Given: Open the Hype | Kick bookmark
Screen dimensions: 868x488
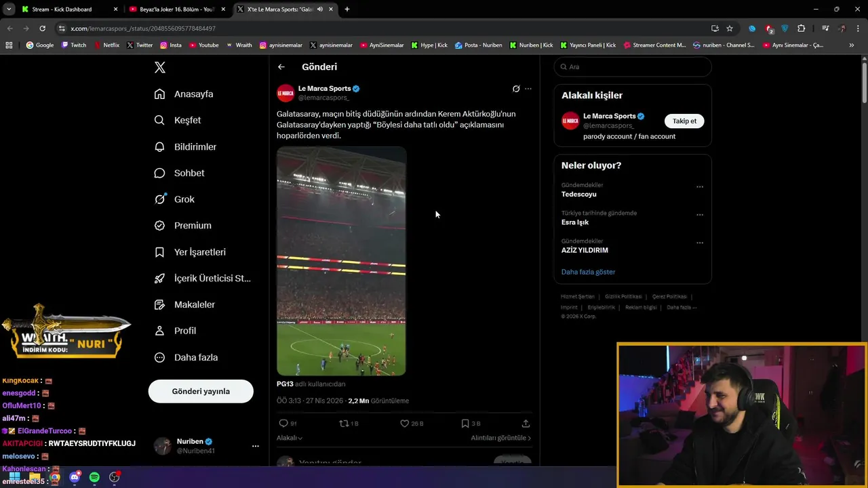Looking at the screenshot, I should [x=429, y=45].
